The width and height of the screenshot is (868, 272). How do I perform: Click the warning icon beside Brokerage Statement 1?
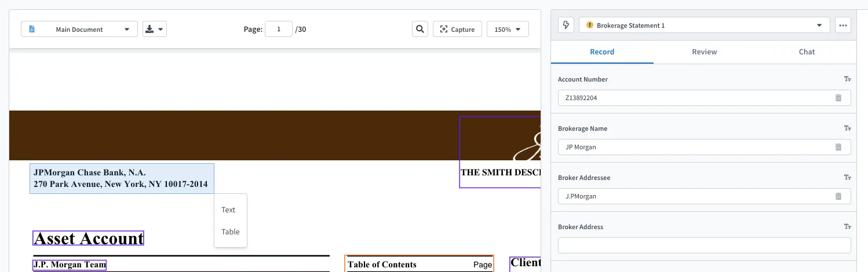pos(590,25)
